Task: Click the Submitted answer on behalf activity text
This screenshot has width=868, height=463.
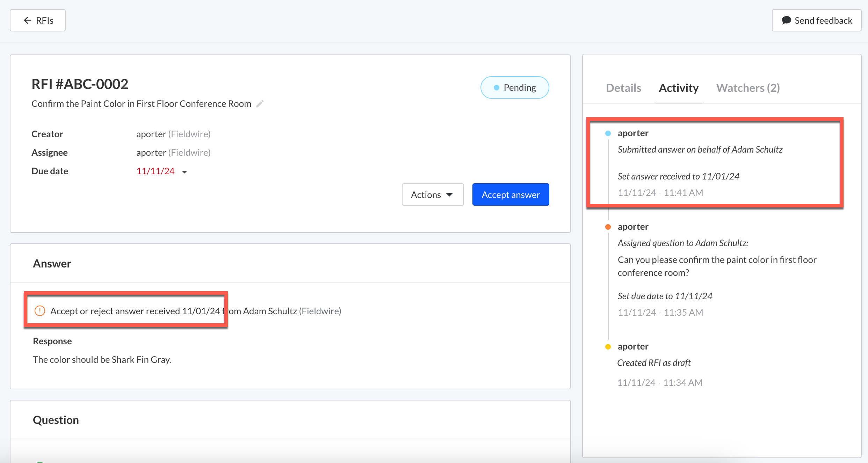Action: click(700, 149)
